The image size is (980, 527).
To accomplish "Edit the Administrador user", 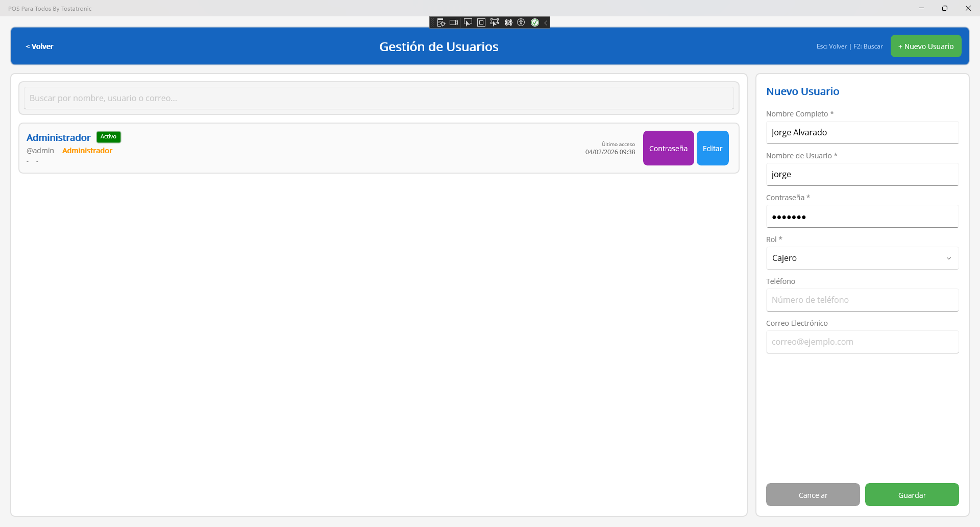I will click(x=712, y=148).
